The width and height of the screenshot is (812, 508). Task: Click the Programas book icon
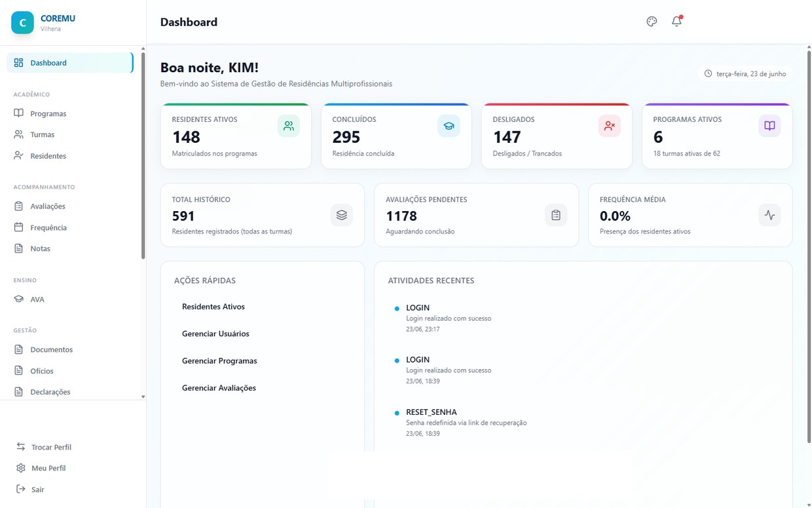(x=18, y=113)
